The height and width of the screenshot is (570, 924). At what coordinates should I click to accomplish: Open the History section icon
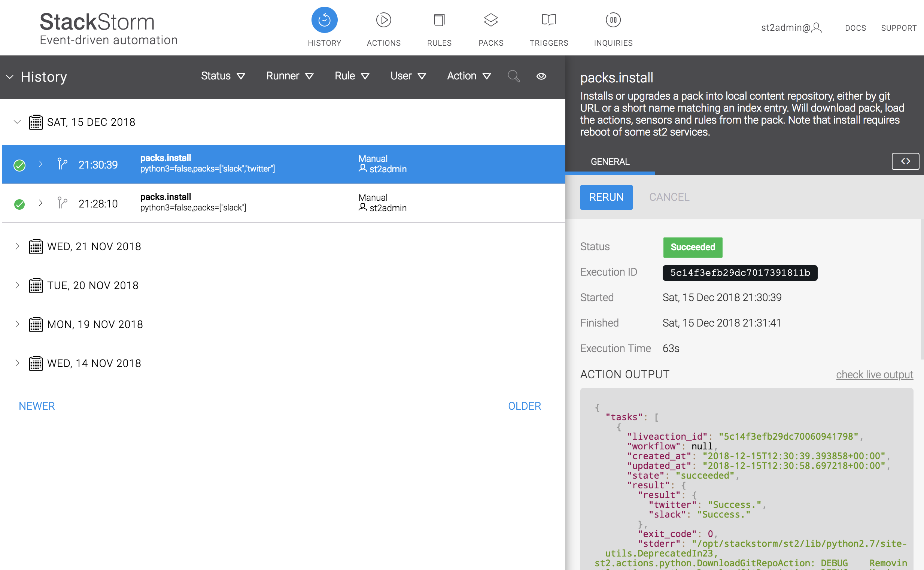pos(324,20)
